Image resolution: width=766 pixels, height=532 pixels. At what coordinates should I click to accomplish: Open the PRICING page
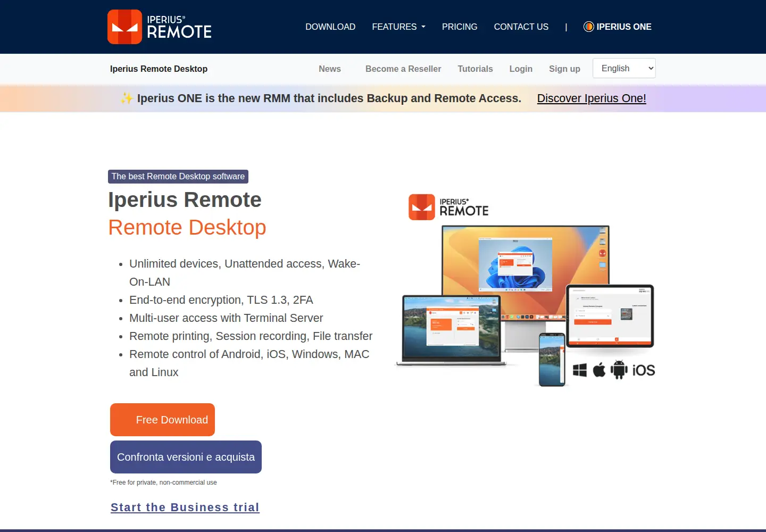(460, 27)
